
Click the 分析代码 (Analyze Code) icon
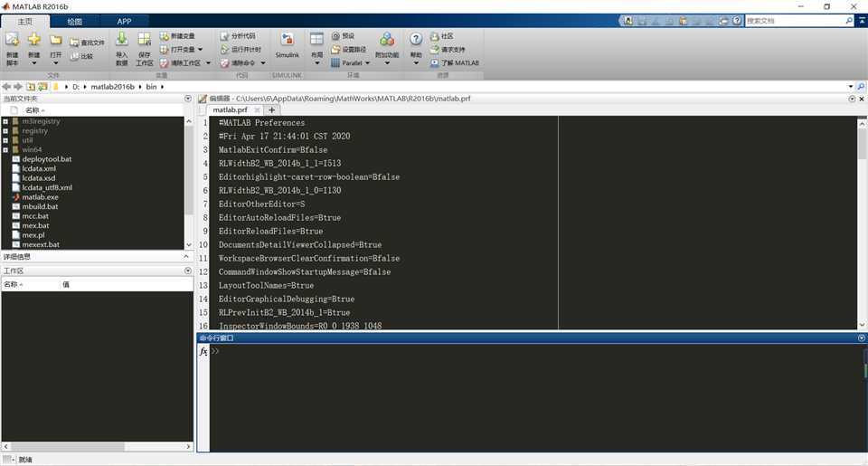pos(224,36)
